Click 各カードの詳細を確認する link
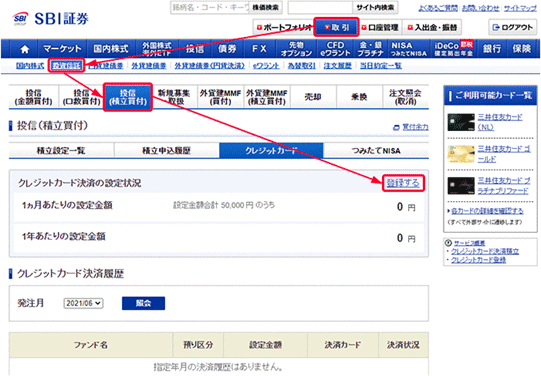Viewport: 541px width, 376px height. click(487, 211)
